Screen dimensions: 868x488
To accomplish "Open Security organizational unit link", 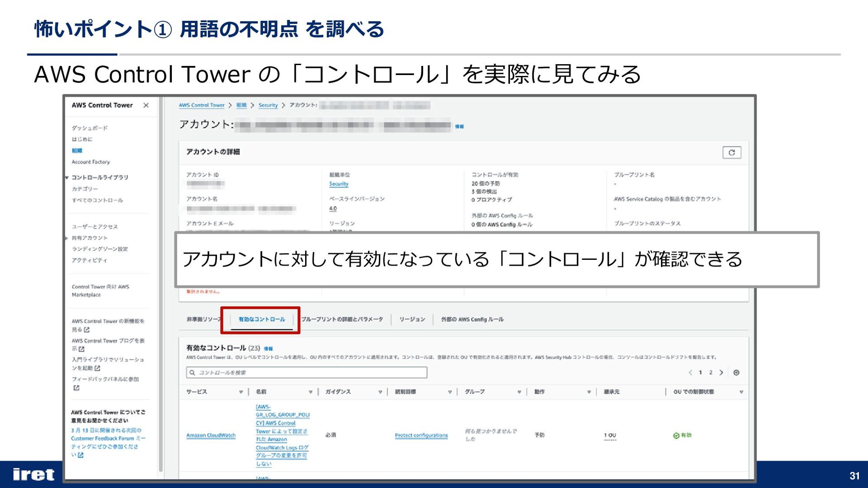I will [x=339, y=184].
